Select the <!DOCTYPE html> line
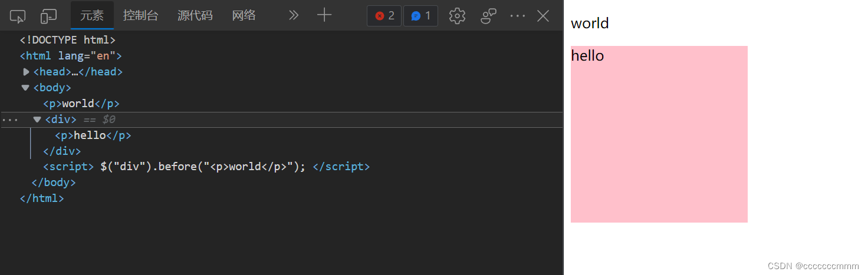 coord(67,40)
